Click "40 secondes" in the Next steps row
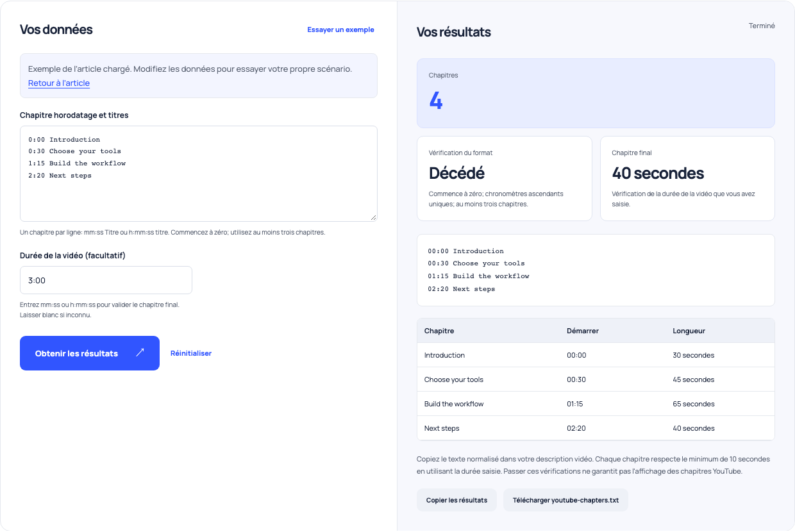795x532 pixels. click(x=693, y=428)
